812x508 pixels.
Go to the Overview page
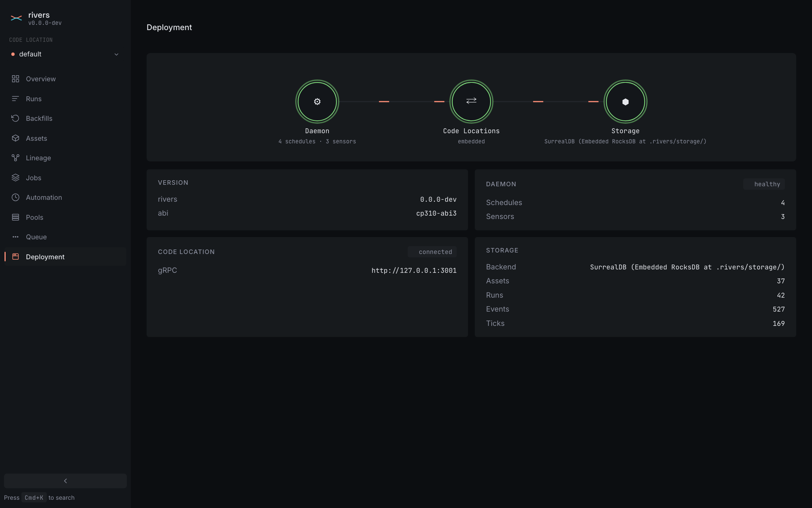tap(65, 79)
